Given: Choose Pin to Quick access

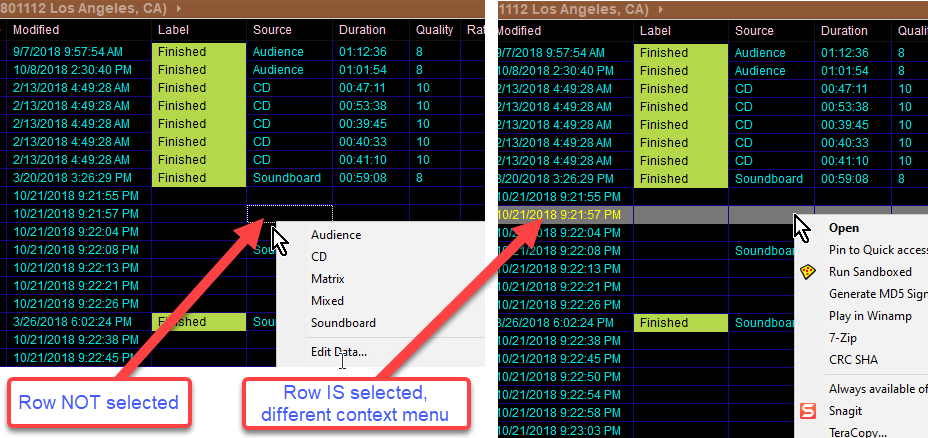Looking at the screenshot, I should click(877, 250).
